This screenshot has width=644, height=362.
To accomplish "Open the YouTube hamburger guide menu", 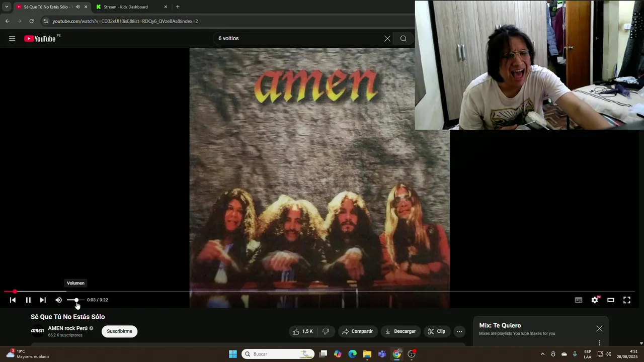I will tap(12, 39).
